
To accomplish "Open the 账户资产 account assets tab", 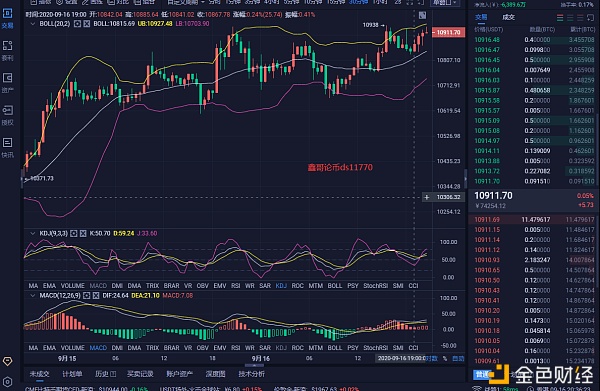I will pos(179,374).
